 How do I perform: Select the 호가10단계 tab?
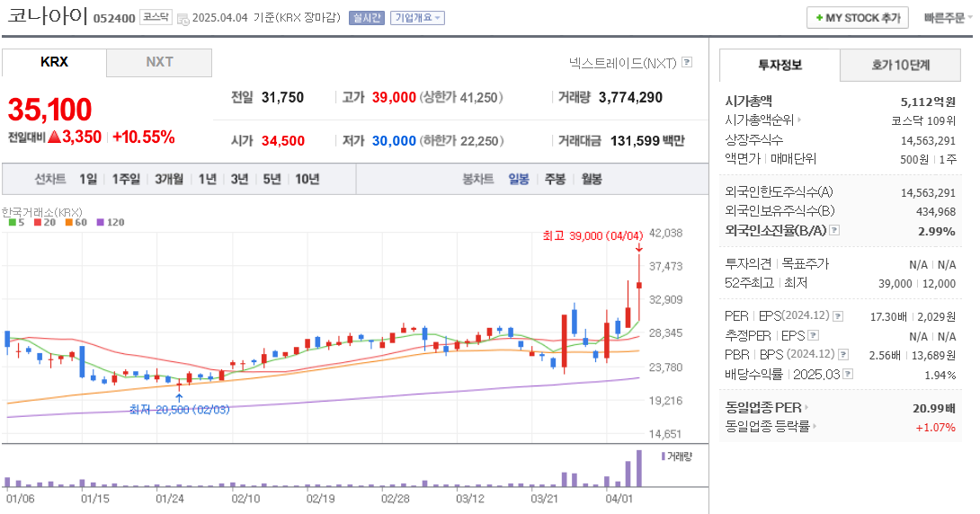click(901, 65)
